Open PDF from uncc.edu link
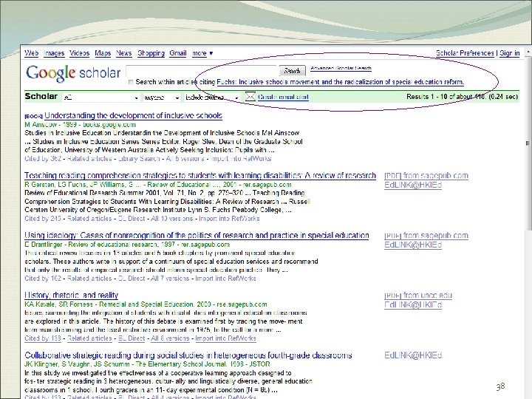Screen dimensions: 532x399 tap(418, 296)
